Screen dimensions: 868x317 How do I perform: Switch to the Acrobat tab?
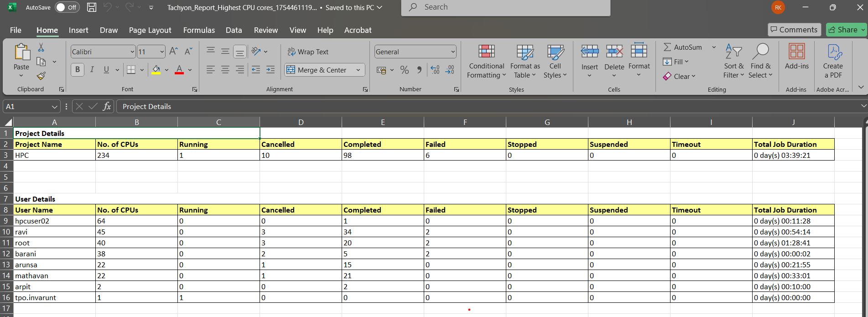pyautogui.click(x=358, y=30)
